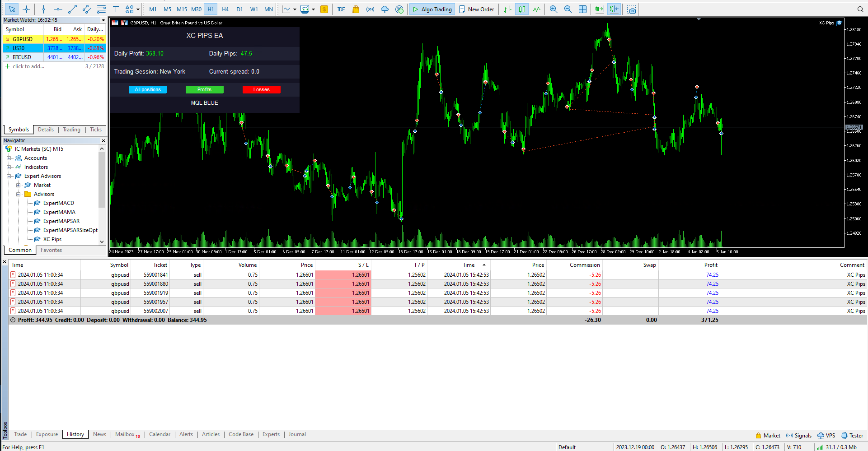Select the Trendline drawing tool

pos(72,9)
